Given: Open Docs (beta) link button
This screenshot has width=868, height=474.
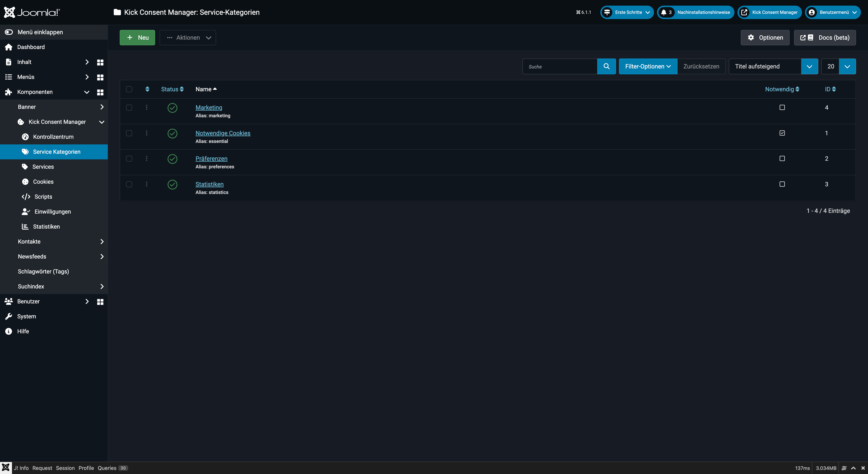Looking at the screenshot, I should pos(825,38).
